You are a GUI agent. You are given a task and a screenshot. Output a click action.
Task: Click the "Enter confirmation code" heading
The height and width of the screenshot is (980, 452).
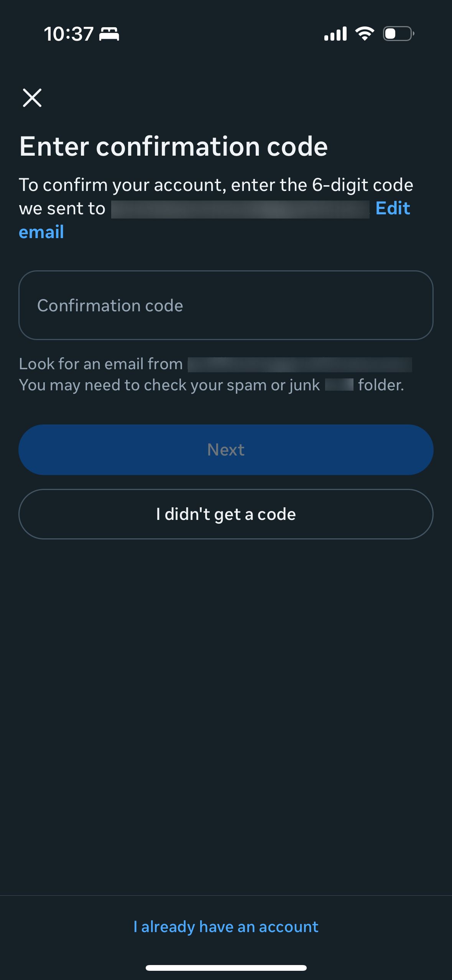pos(174,146)
